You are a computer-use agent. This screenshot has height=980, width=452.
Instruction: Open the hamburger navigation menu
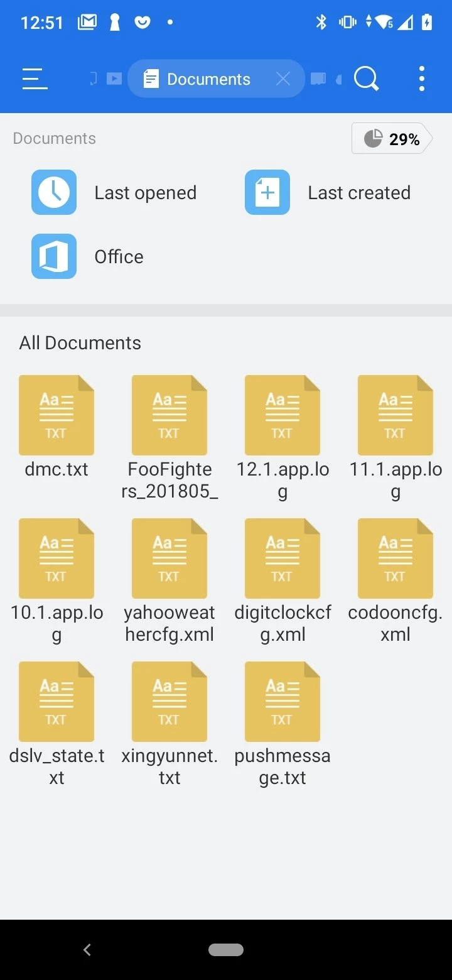click(x=35, y=79)
